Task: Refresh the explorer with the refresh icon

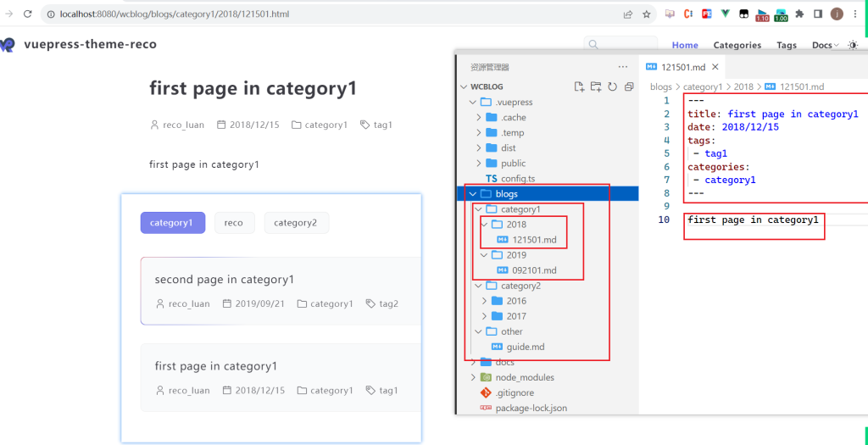Action: click(x=612, y=86)
